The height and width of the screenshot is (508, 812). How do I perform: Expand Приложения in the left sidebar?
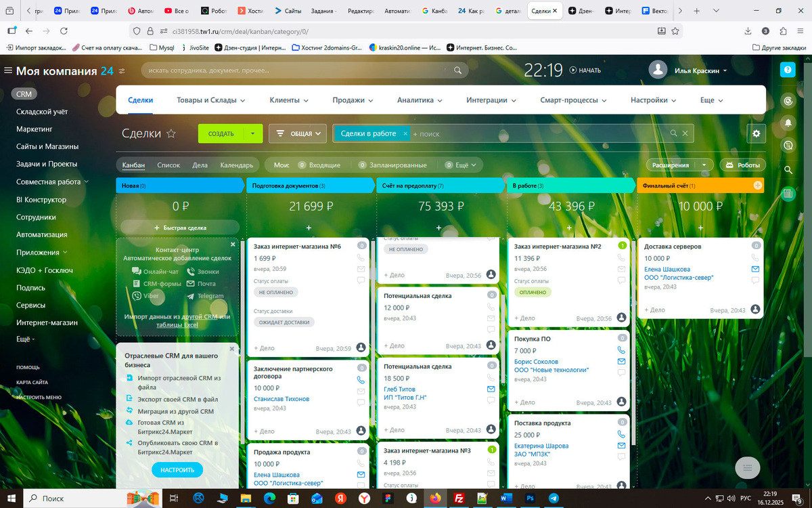[42, 252]
